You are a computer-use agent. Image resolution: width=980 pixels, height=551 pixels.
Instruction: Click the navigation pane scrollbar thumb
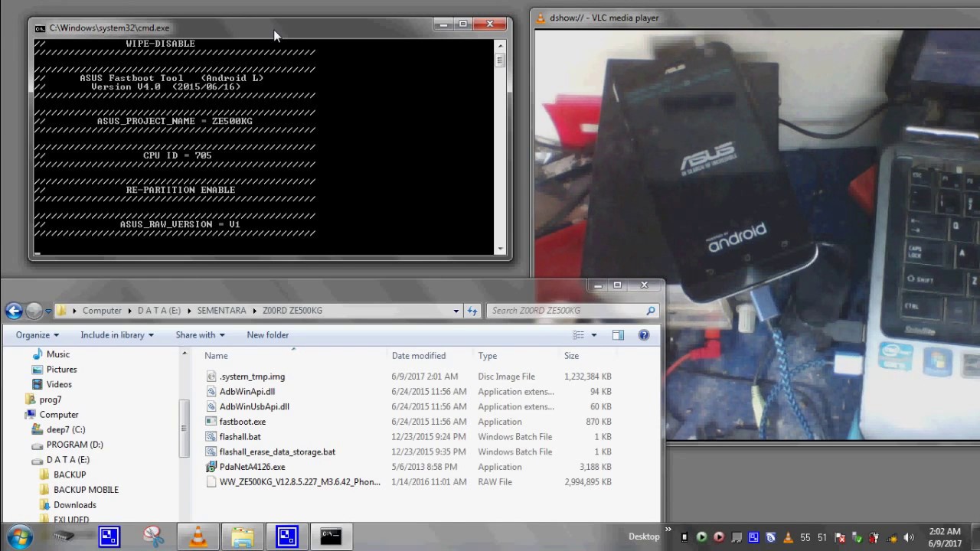click(184, 429)
